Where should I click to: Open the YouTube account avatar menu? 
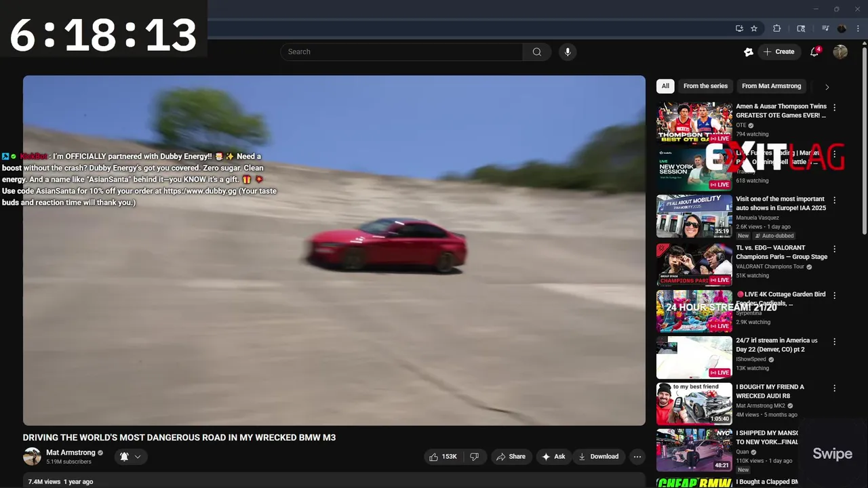pyautogui.click(x=840, y=52)
